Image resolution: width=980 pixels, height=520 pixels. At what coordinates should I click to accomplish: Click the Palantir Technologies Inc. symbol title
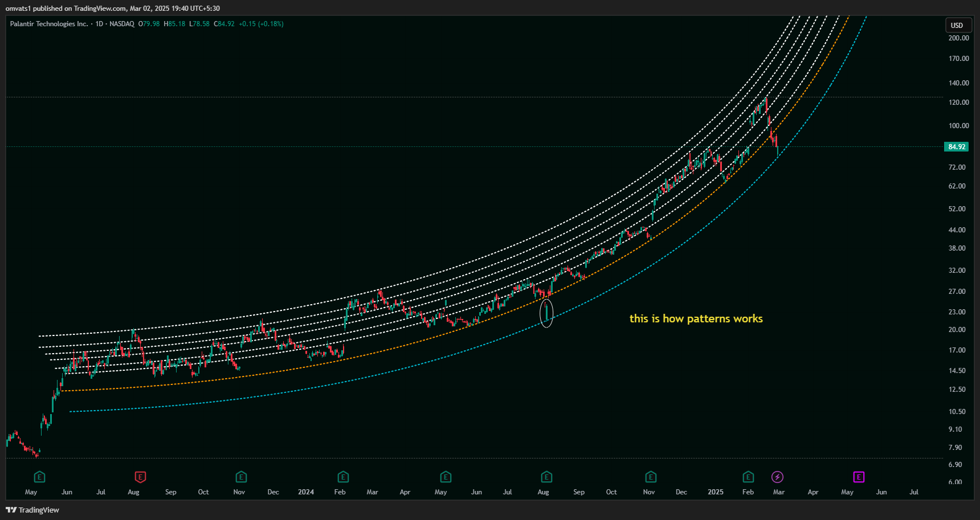[x=49, y=24]
